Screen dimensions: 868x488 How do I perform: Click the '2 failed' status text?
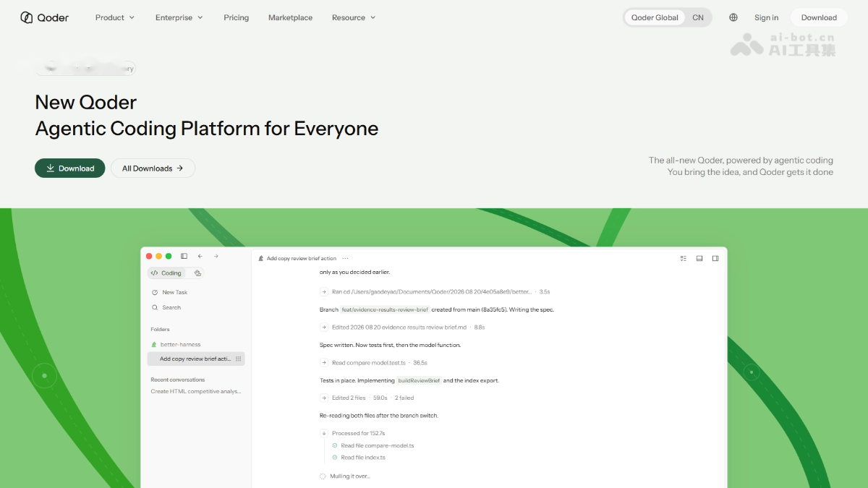[404, 398]
